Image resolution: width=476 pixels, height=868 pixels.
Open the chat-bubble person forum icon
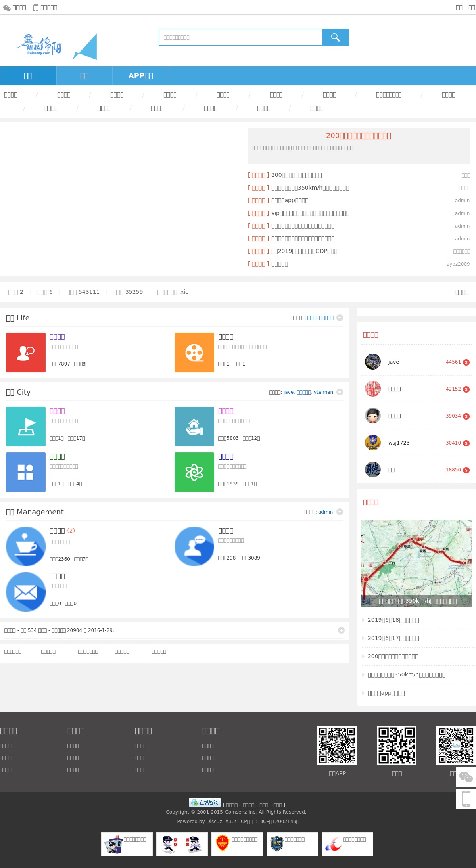pyautogui.click(x=194, y=546)
